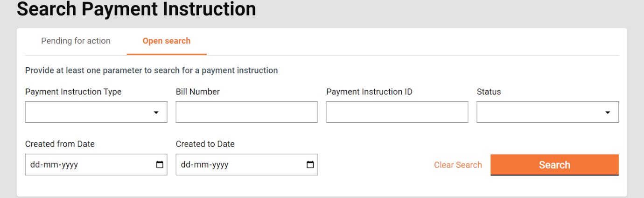
Task: Click the Status dropdown arrow
Action: pyautogui.click(x=608, y=113)
